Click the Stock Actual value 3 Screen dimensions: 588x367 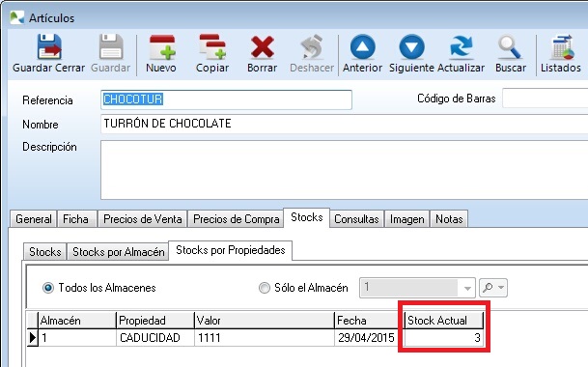tap(444, 338)
